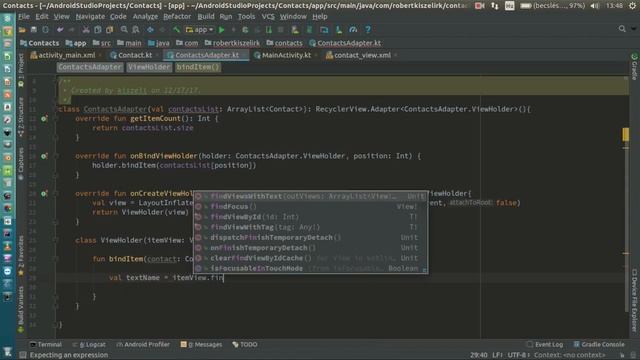Viewport: 640px width, 360px height.
Task: Open the Context selector in status bar
Action: pos(570,355)
